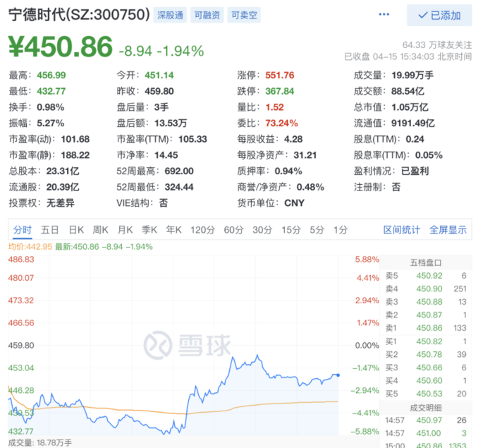Select the 买3 row at 450.66

[426, 368]
